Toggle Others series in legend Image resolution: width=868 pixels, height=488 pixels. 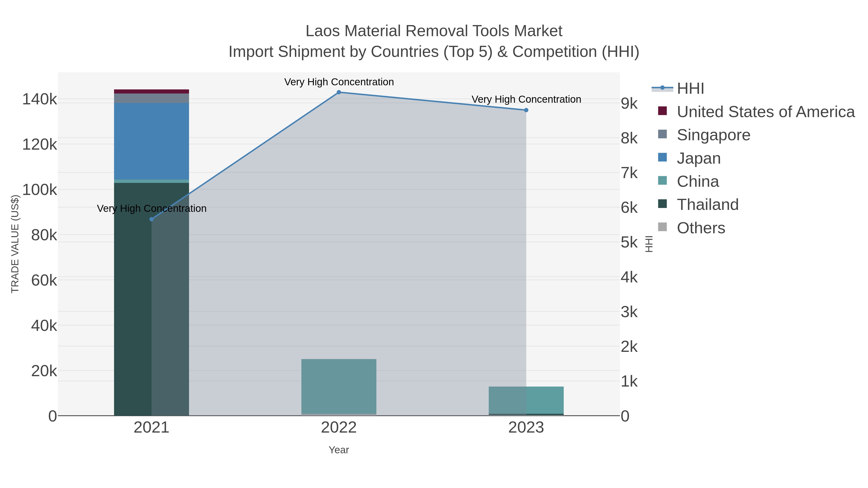point(691,228)
